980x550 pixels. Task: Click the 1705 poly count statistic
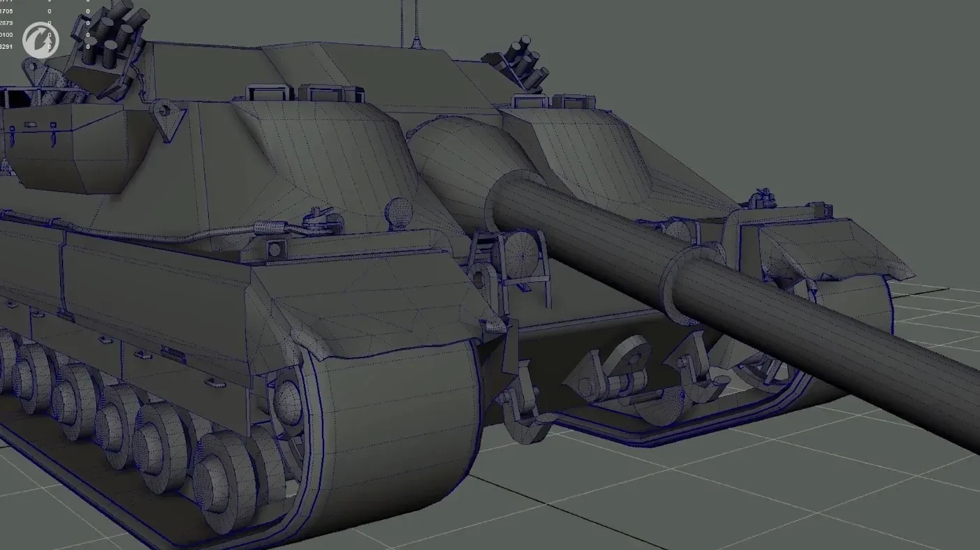click(x=6, y=12)
